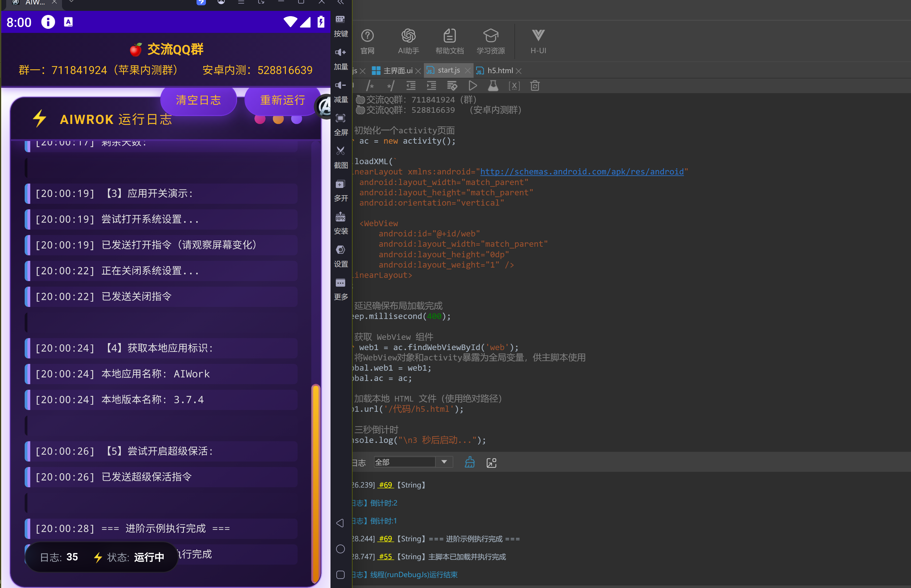
Task: Close the start.js tab
Action: 468,70
